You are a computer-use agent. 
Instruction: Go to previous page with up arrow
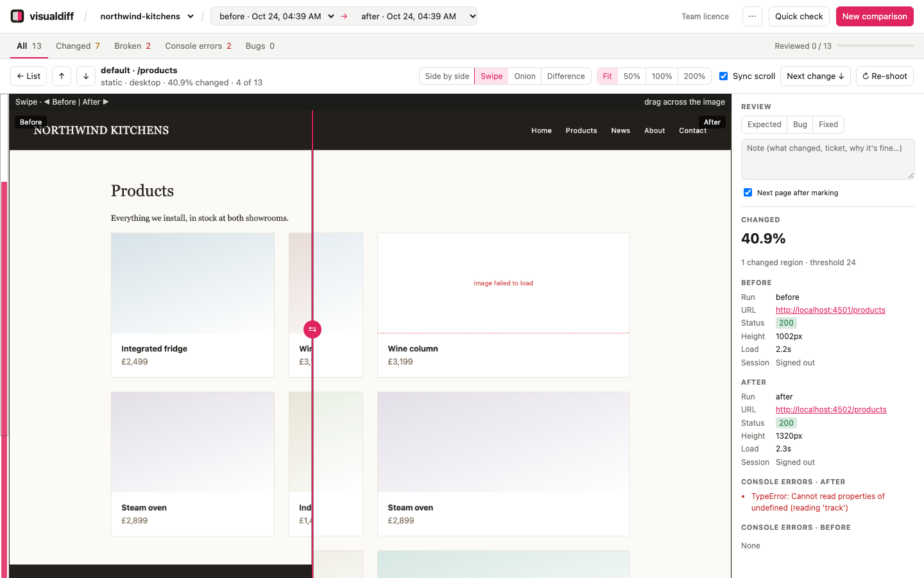62,76
